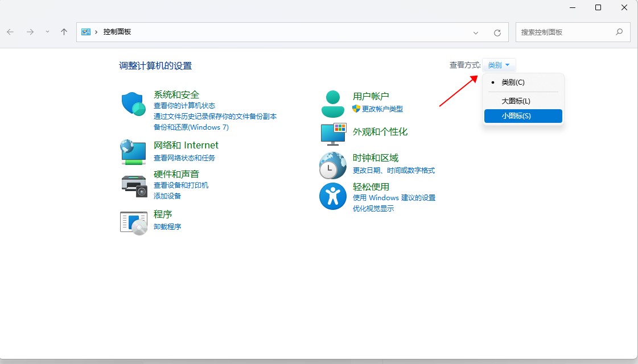The height and width of the screenshot is (364, 638).
Task: Open 查看网络状态和任务 link
Action: (184, 158)
